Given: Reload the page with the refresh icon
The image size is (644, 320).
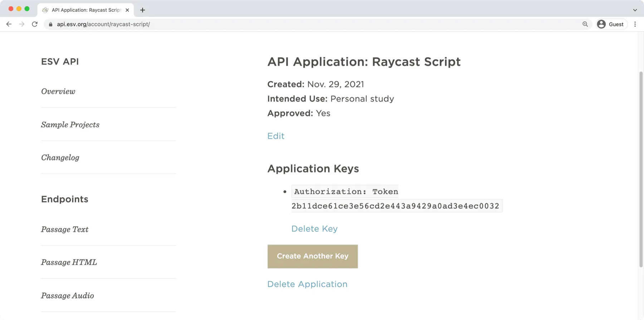Looking at the screenshot, I should coord(35,24).
